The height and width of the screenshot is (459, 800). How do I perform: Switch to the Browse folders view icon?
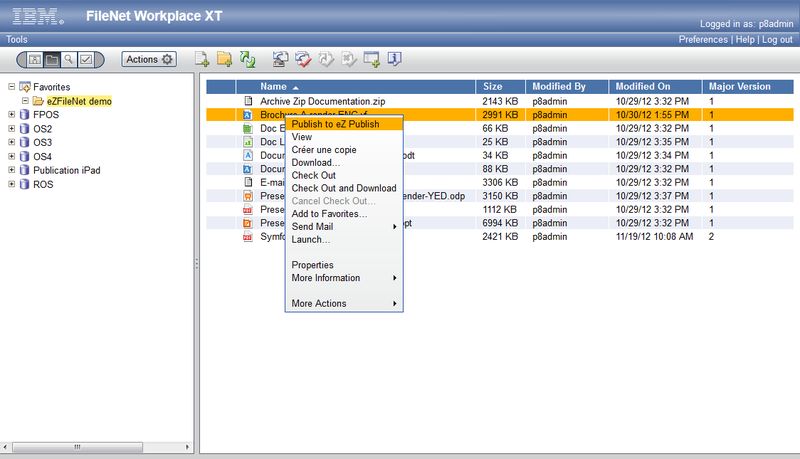pos(52,60)
